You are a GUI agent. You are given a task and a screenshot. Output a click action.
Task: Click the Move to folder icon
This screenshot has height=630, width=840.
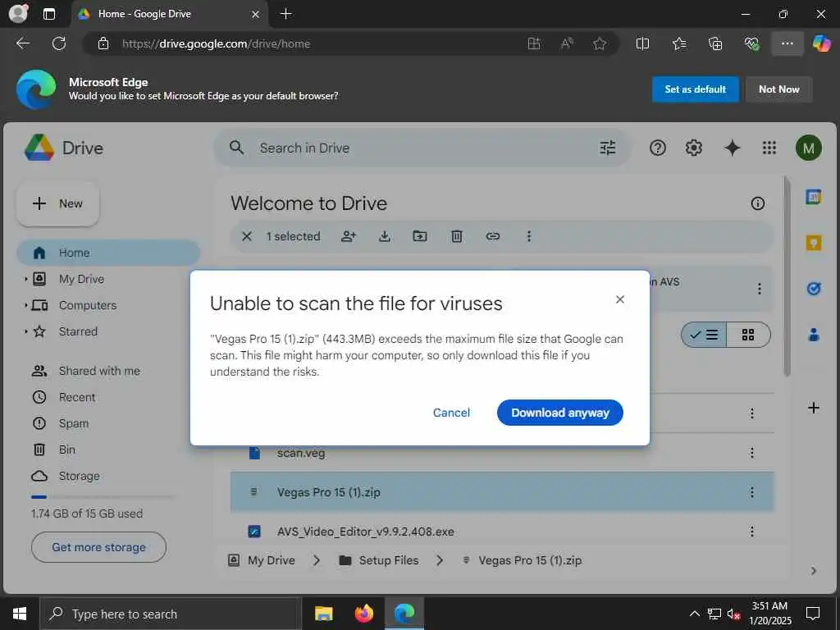click(420, 236)
